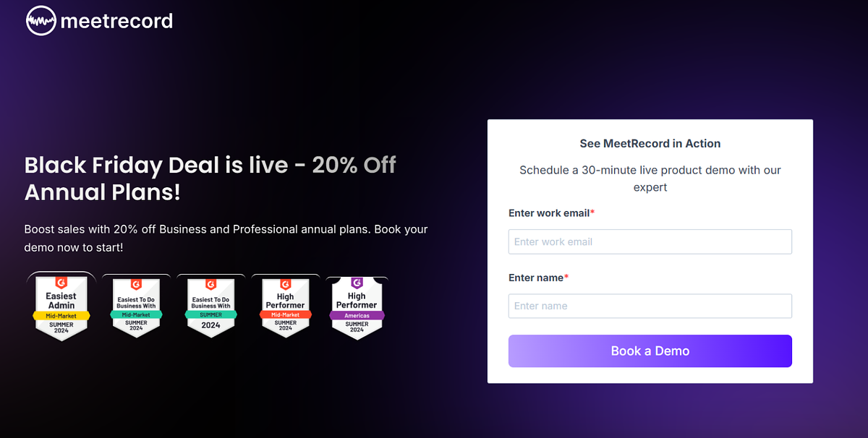Click the meetrecord wordmark text
This screenshot has height=438, width=868.
[116, 21]
